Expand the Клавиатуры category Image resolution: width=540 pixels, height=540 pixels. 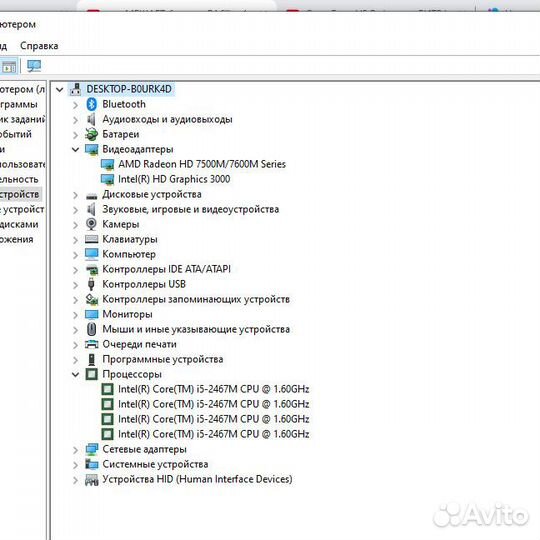(x=75, y=240)
